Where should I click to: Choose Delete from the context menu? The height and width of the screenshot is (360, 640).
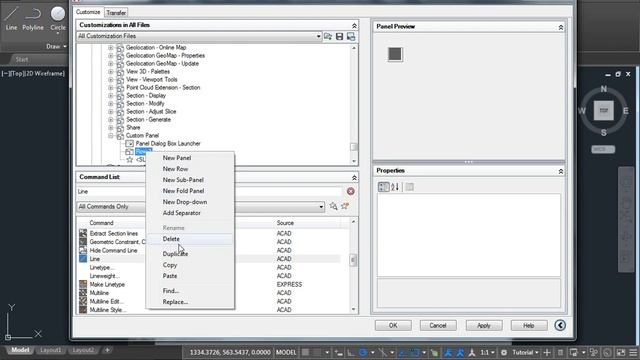click(171, 239)
